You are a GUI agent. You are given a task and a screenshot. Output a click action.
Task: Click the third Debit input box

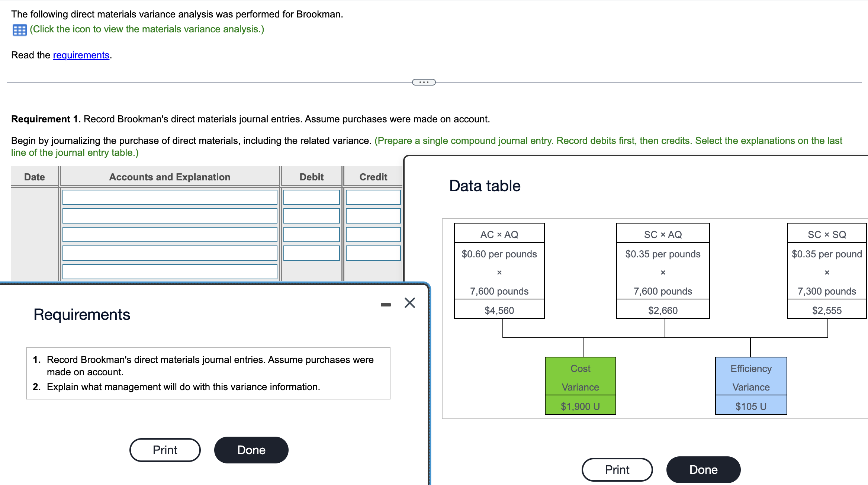point(311,234)
